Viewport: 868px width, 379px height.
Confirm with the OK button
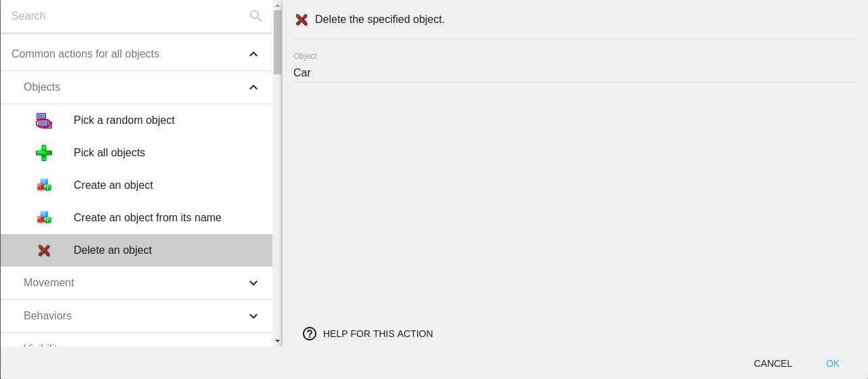832,363
